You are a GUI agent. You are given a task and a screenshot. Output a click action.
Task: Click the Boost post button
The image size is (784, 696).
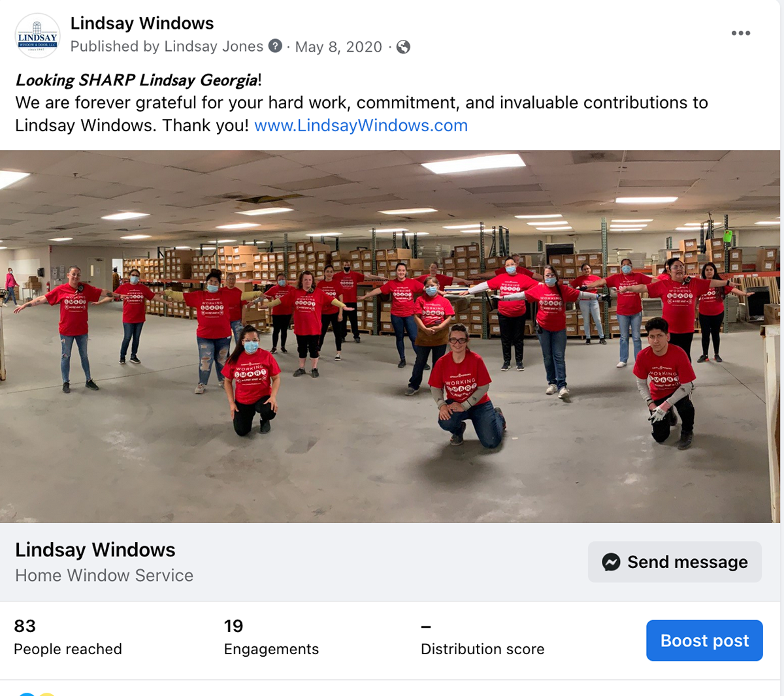[x=704, y=641]
